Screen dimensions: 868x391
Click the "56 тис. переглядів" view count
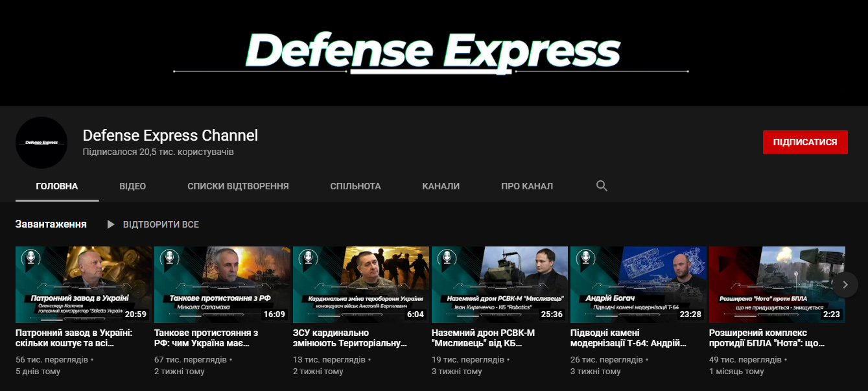tap(52, 359)
